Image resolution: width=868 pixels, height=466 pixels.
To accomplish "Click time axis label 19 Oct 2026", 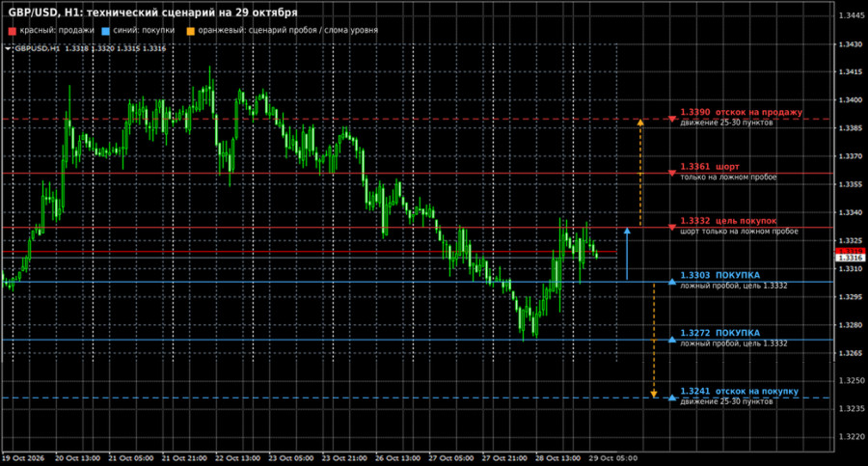I will tap(23, 458).
